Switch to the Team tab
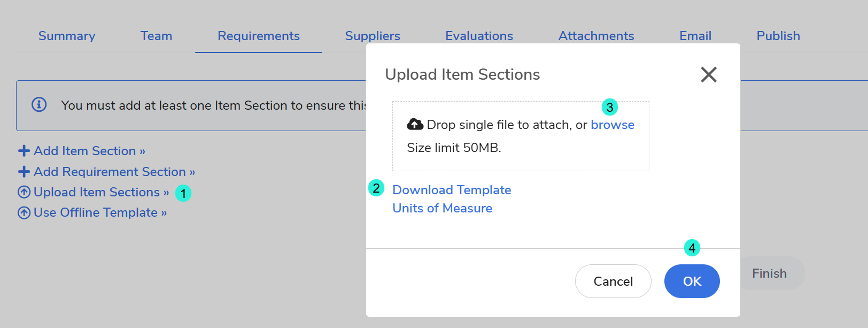Viewport: 868px width, 328px height. coord(156,36)
